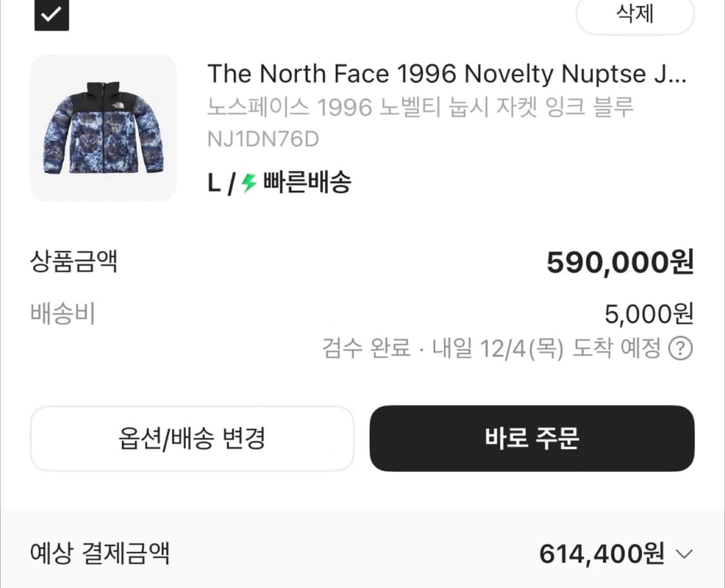725x588 pixels.
Task: Open the 옵션/배송 변경 options screen
Action: click(x=191, y=439)
